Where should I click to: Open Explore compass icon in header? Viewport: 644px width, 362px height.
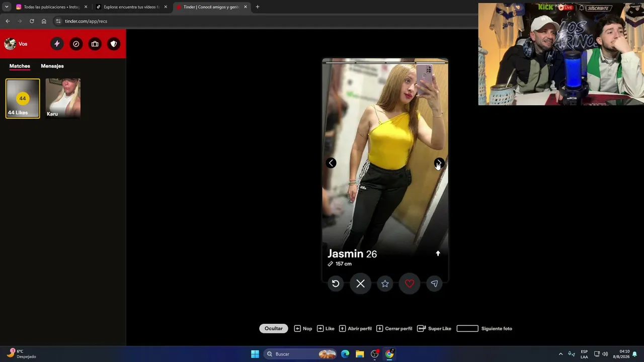[x=76, y=44]
